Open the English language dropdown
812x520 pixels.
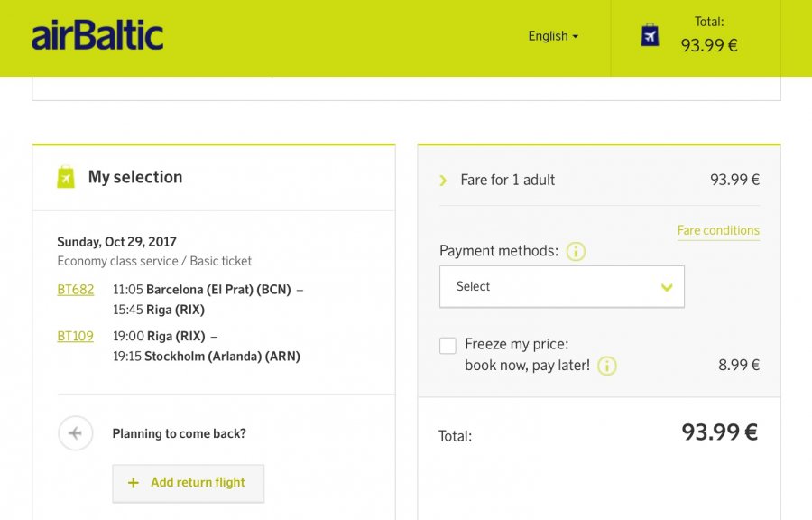(x=553, y=36)
